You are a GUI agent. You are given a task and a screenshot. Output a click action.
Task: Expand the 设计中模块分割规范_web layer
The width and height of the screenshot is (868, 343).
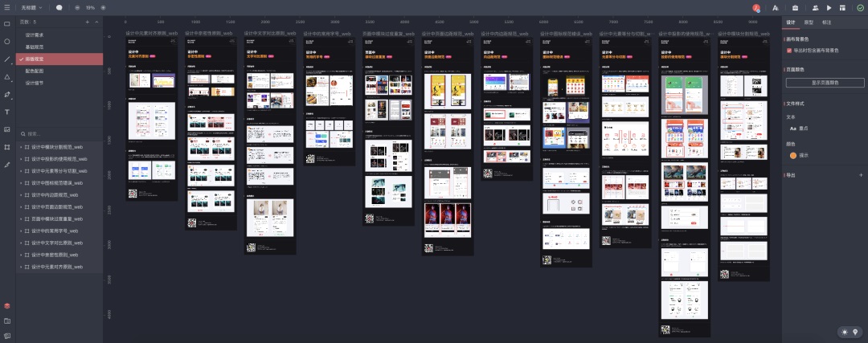21,147
